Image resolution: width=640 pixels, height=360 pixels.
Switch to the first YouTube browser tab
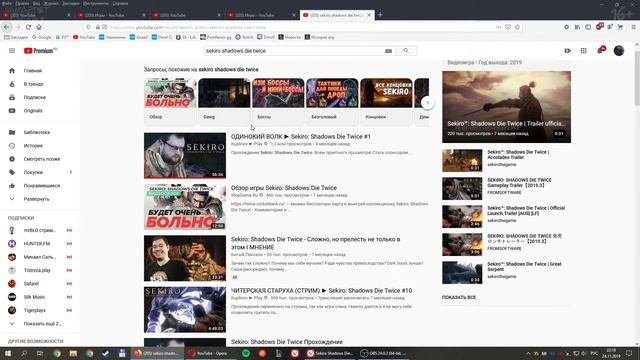point(36,15)
